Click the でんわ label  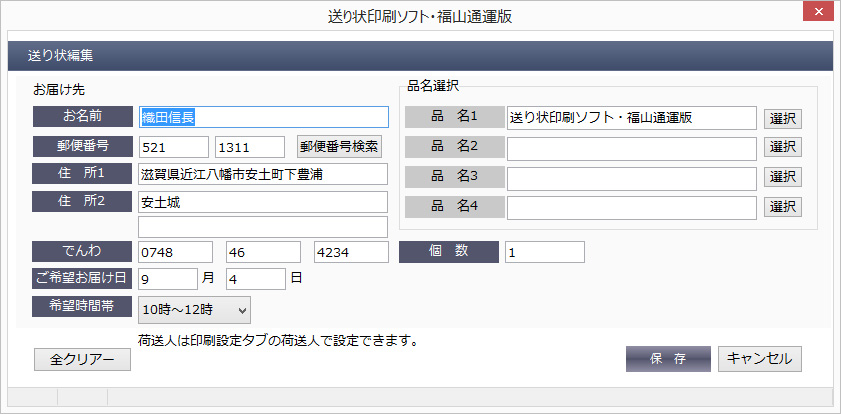(x=82, y=251)
